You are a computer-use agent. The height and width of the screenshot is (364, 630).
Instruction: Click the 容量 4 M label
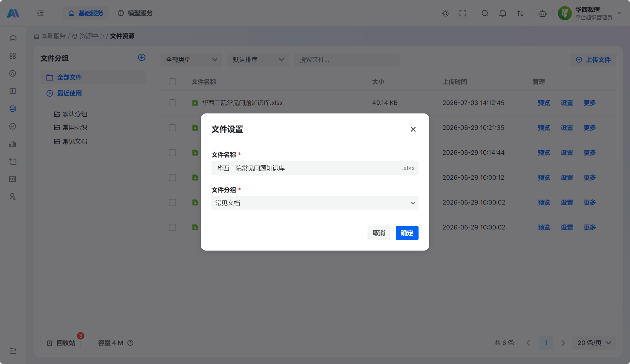click(x=111, y=343)
